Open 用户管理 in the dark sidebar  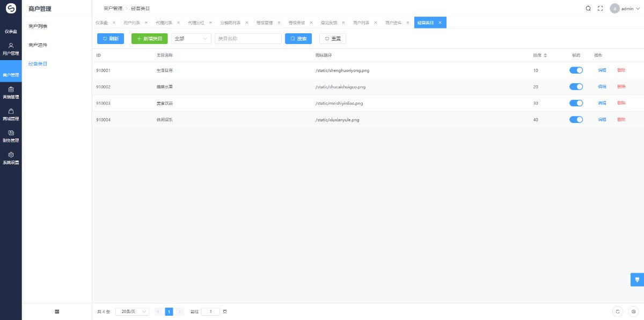(11, 49)
